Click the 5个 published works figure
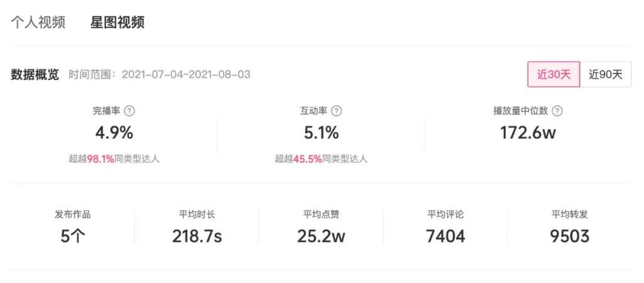644x283 pixels. point(72,236)
